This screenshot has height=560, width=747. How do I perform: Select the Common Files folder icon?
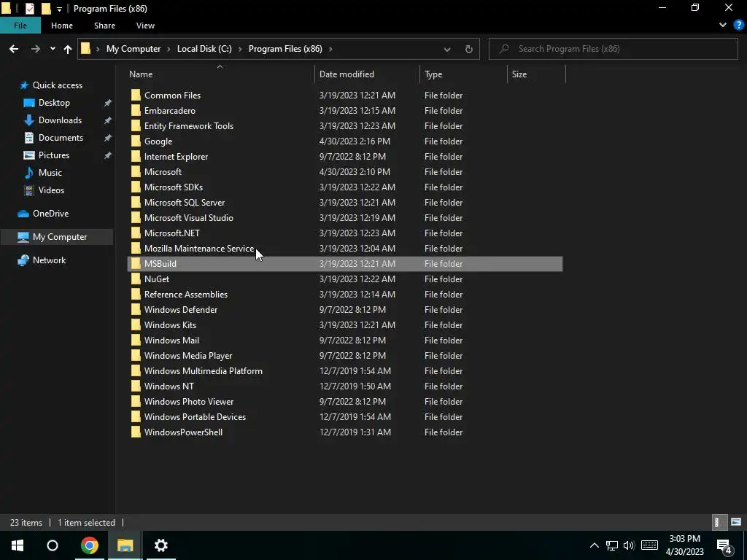pyautogui.click(x=136, y=96)
